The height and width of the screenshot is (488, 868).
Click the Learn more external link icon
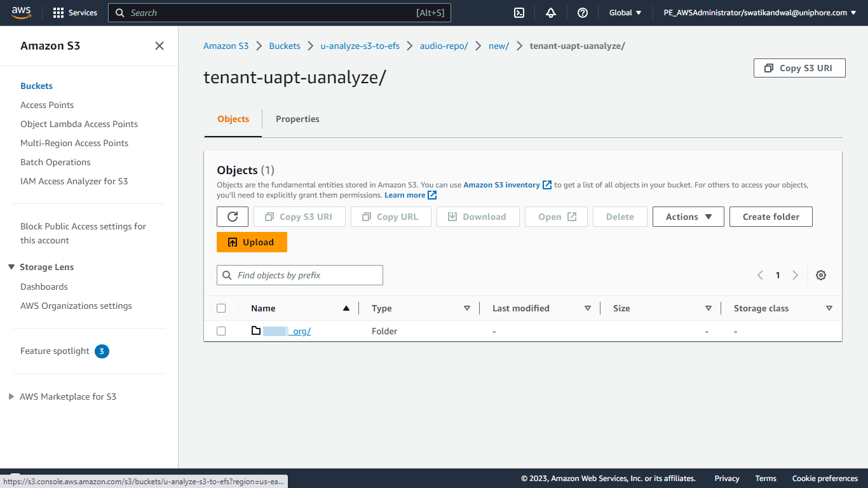432,195
